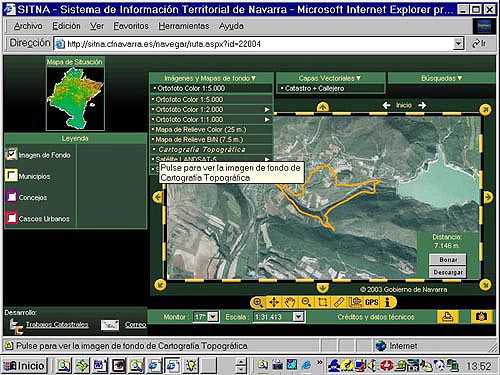Screen dimensions: 500x375
Task: Select the hand pan tool
Action: pyautogui.click(x=290, y=302)
